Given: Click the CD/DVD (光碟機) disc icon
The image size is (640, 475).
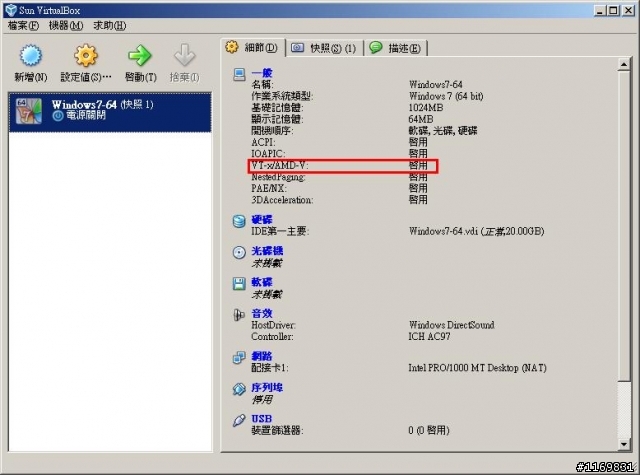Looking at the screenshot, I should [x=239, y=252].
